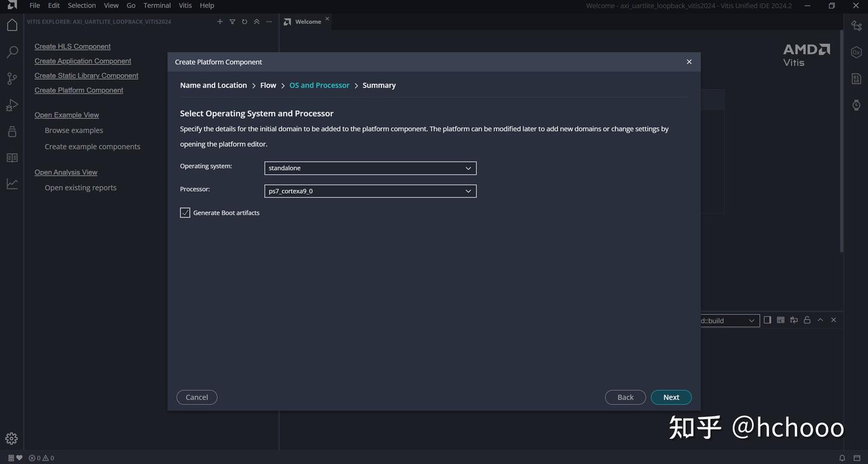Open the Source Control view
868x464 pixels.
click(11, 78)
